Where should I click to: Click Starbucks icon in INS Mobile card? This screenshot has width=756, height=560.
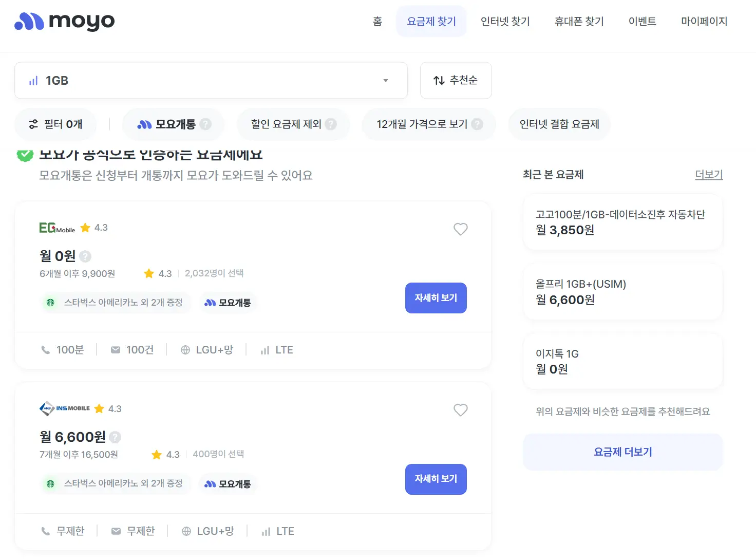[50, 483]
